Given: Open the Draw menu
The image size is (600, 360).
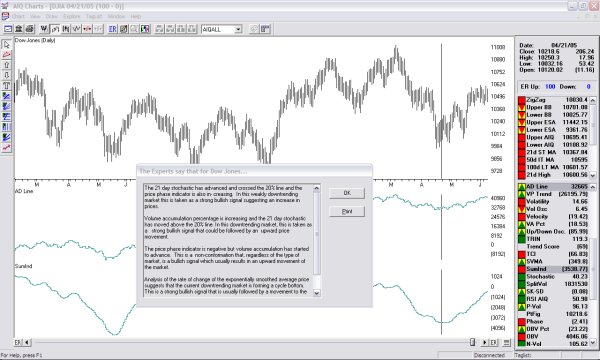Looking at the screenshot, I should (x=52, y=16).
